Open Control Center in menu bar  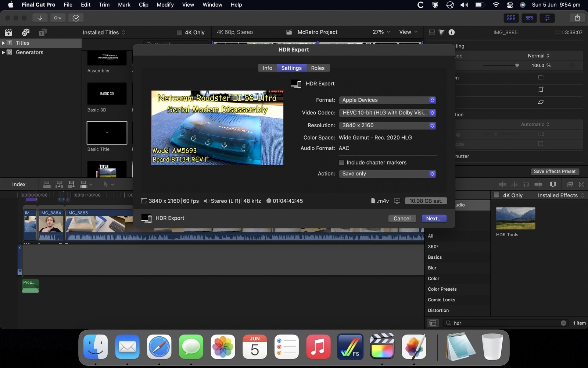[510, 5]
